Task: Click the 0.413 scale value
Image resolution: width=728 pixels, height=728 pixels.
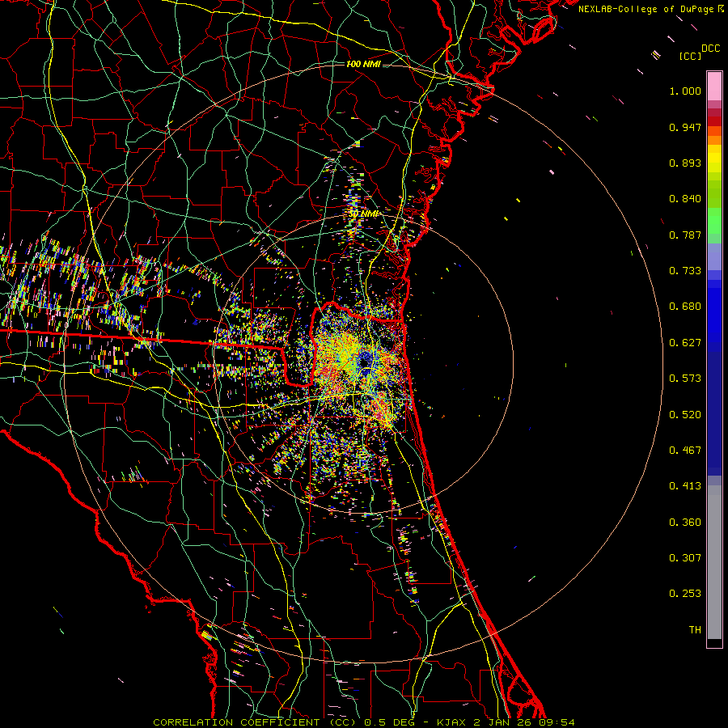Action: 685,486
